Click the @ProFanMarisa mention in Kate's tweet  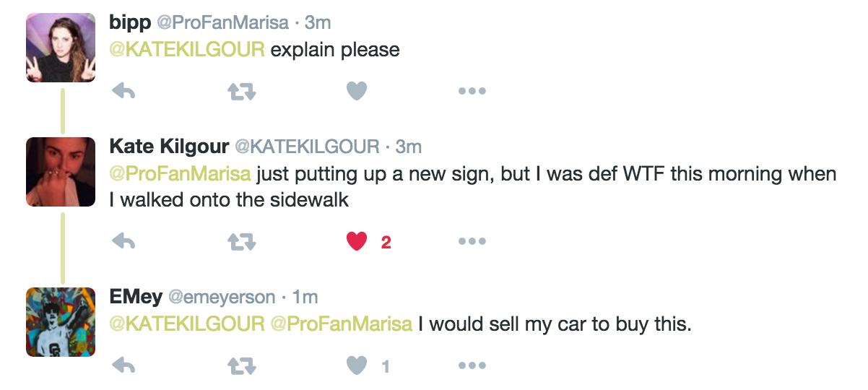pyautogui.click(x=180, y=175)
